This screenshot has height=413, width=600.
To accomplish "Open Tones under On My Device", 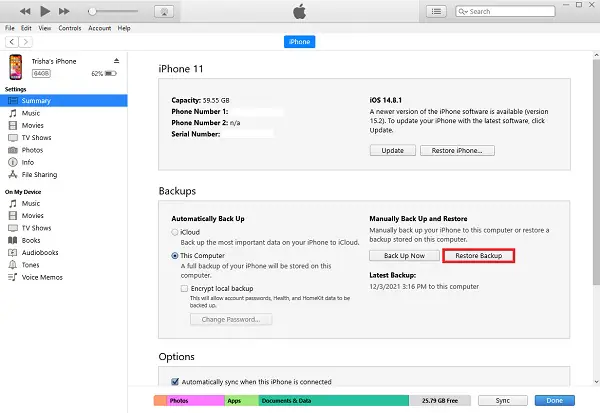I will pos(31,264).
